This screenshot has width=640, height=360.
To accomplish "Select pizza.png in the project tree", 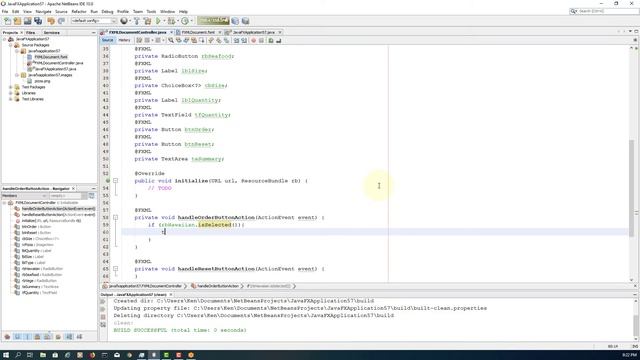I will pos(42,81).
